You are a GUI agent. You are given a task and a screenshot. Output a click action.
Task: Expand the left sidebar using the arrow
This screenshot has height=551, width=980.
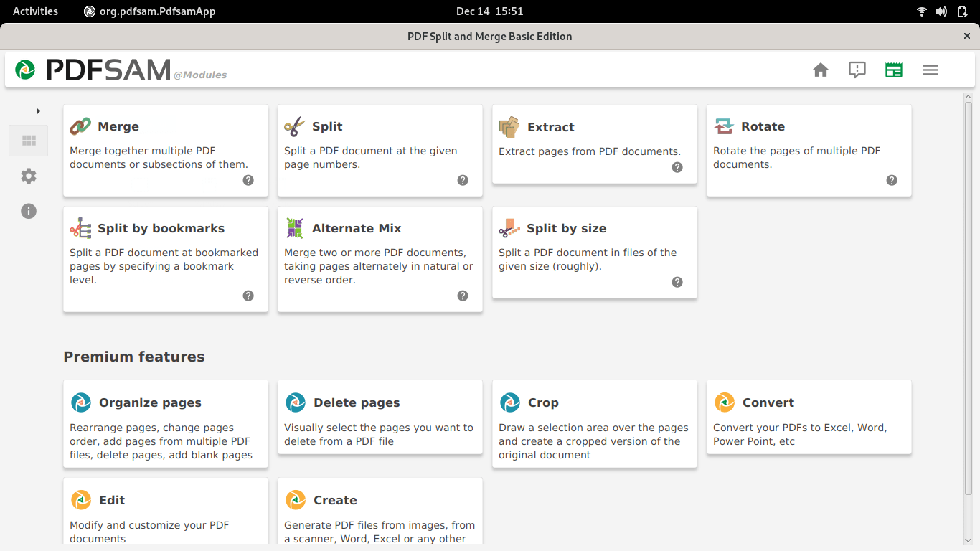[x=37, y=111]
